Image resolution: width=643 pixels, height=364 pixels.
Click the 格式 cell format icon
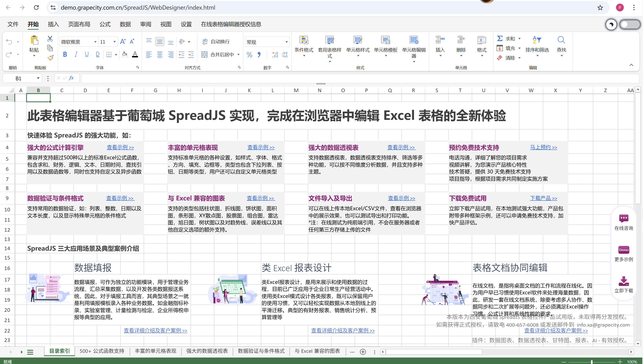point(482,40)
